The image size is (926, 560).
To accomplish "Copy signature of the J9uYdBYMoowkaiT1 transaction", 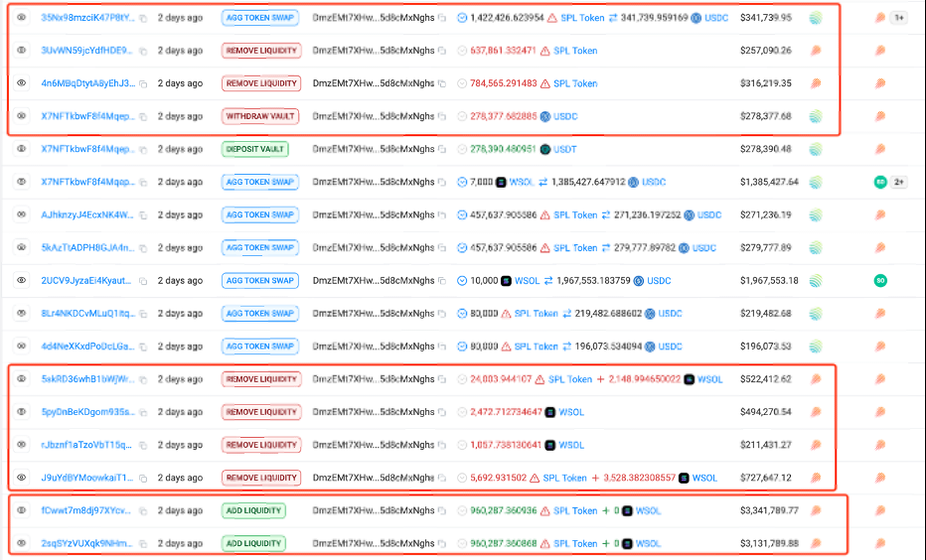I will [x=143, y=478].
